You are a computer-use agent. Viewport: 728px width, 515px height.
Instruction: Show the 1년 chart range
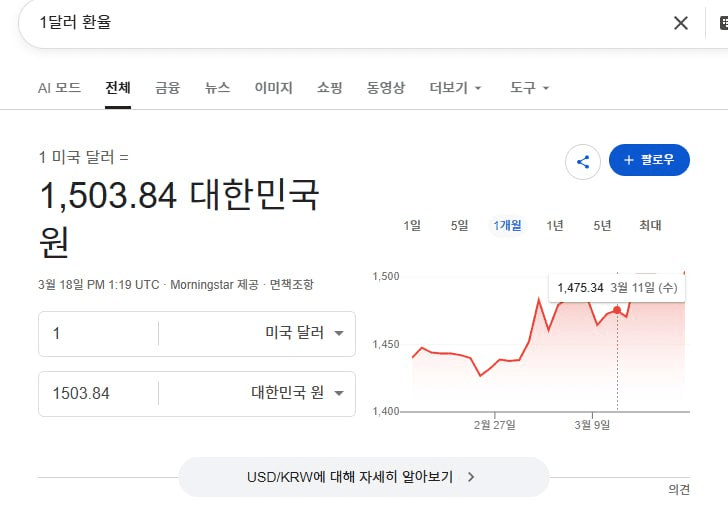555,225
